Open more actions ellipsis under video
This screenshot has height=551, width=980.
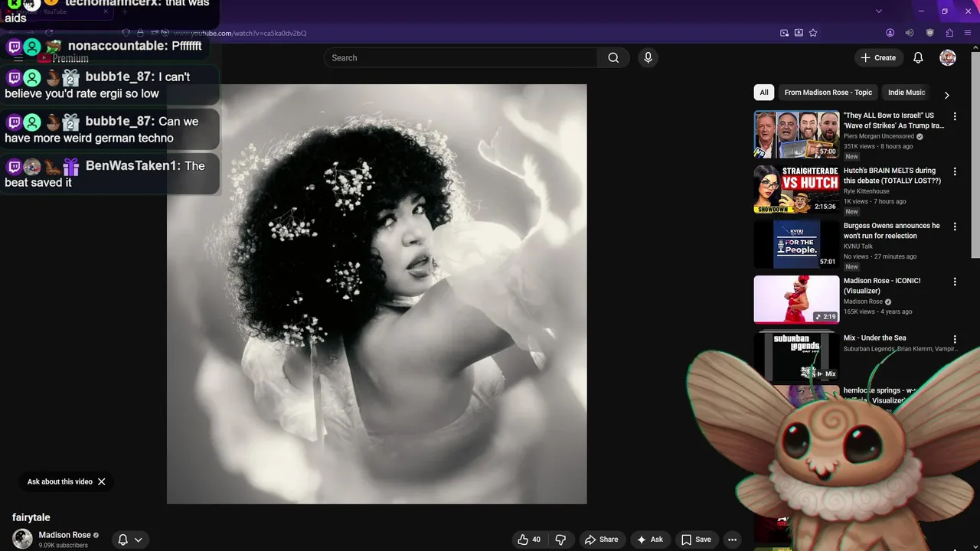[732, 540]
